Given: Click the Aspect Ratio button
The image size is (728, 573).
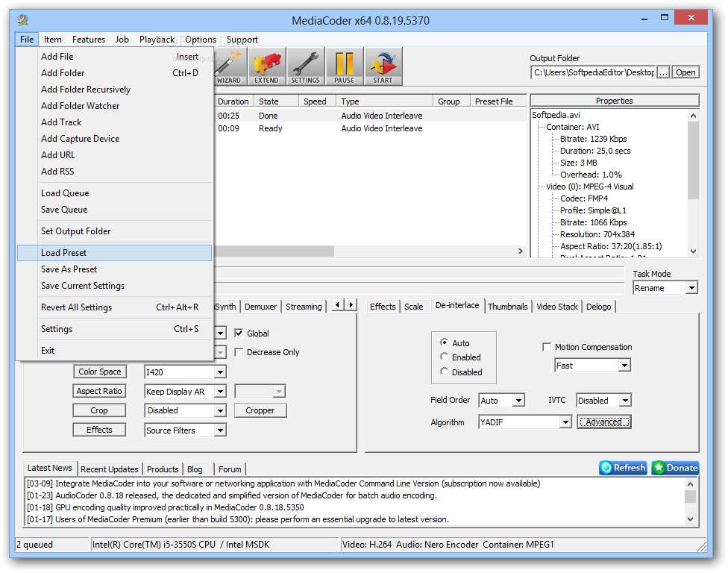Looking at the screenshot, I should (99, 391).
